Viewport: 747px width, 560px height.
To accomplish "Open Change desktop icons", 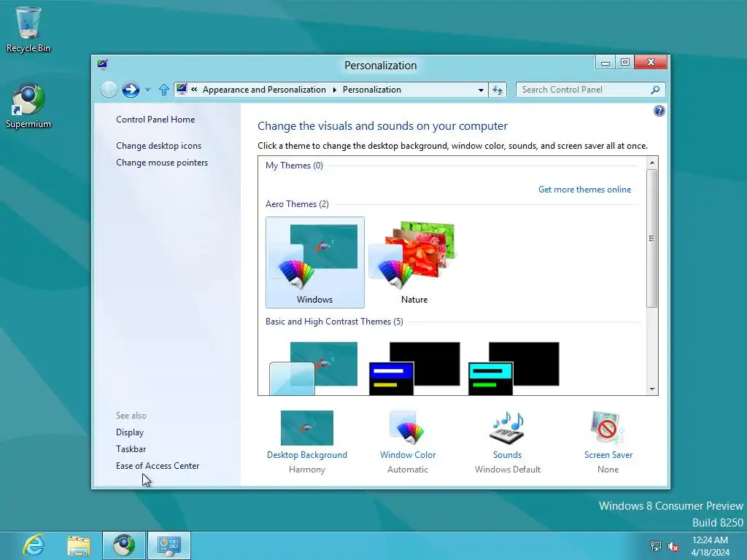I will coord(158,146).
